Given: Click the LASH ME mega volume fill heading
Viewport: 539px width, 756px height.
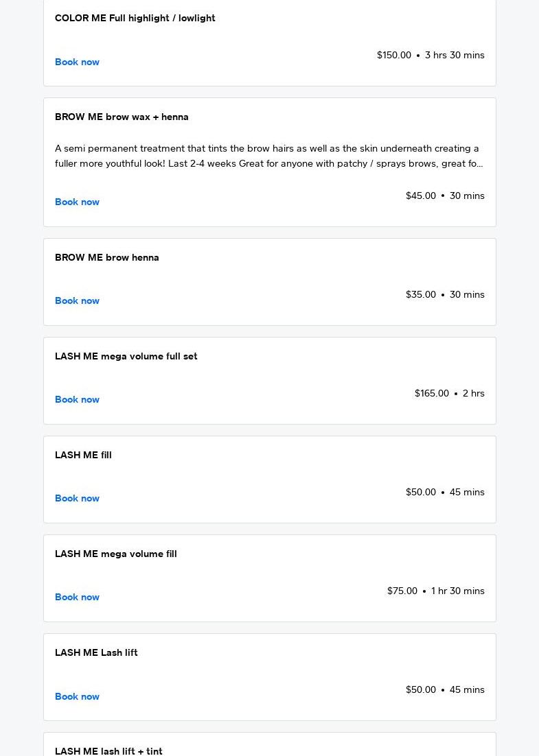Looking at the screenshot, I should [x=115, y=554].
